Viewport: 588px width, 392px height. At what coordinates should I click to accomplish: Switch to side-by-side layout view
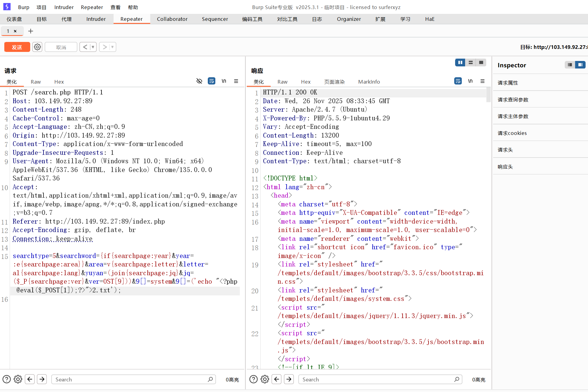pyautogui.click(x=460, y=62)
